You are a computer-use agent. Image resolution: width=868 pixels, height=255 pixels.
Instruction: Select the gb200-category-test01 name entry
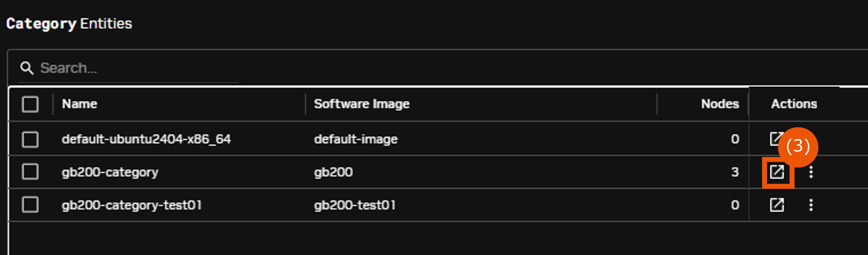tap(132, 205)
